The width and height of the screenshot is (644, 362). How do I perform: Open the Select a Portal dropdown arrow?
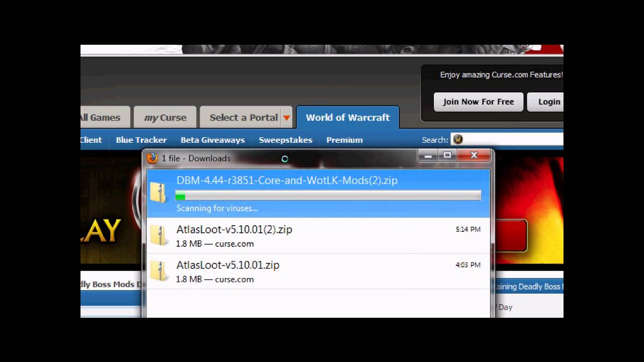pyautogui.click(x=286, y=118)
